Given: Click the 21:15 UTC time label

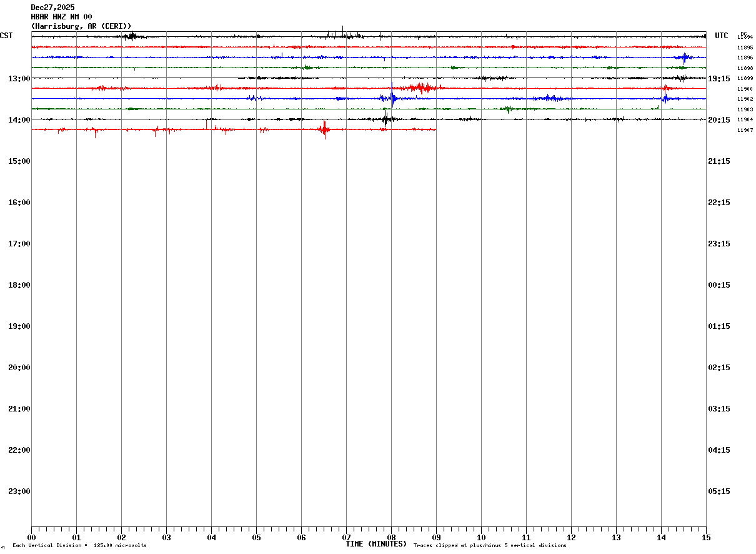Looking at the screenshot, I should [x=719, y=161].
